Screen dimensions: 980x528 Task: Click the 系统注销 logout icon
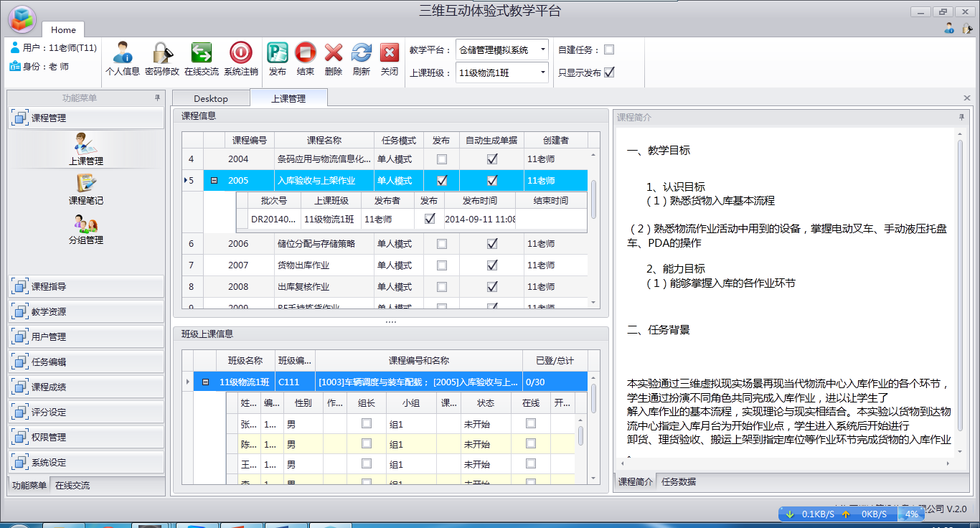(x=241, y=53)
